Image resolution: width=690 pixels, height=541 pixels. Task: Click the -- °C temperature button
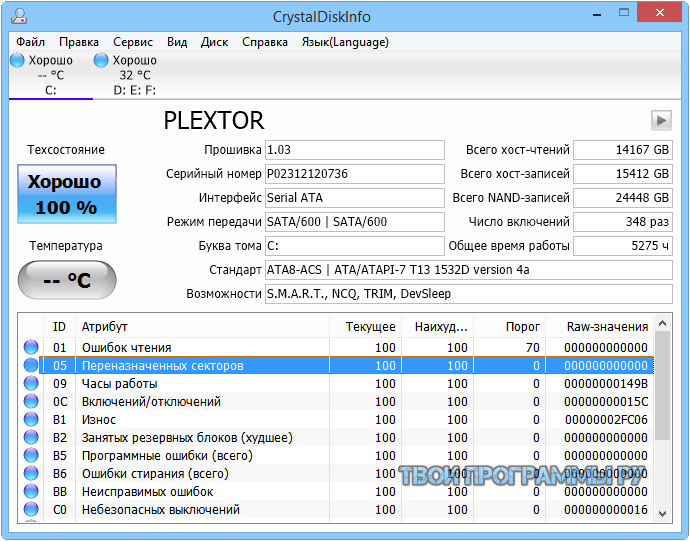click(67, 280)
